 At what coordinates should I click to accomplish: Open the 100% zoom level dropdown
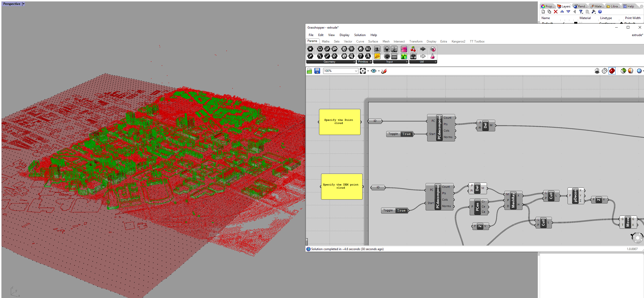[356, 71]
